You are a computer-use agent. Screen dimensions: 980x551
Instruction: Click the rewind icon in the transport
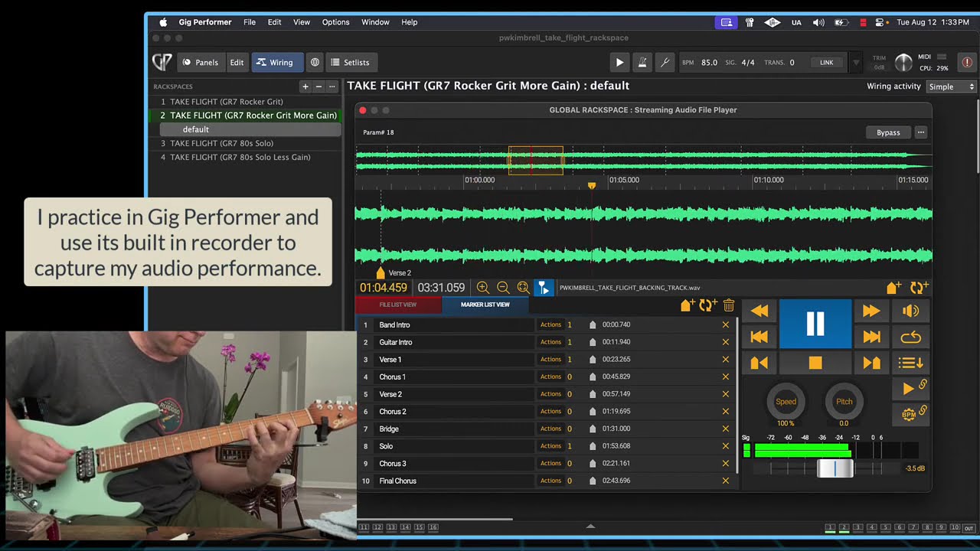tap(759, 311)
